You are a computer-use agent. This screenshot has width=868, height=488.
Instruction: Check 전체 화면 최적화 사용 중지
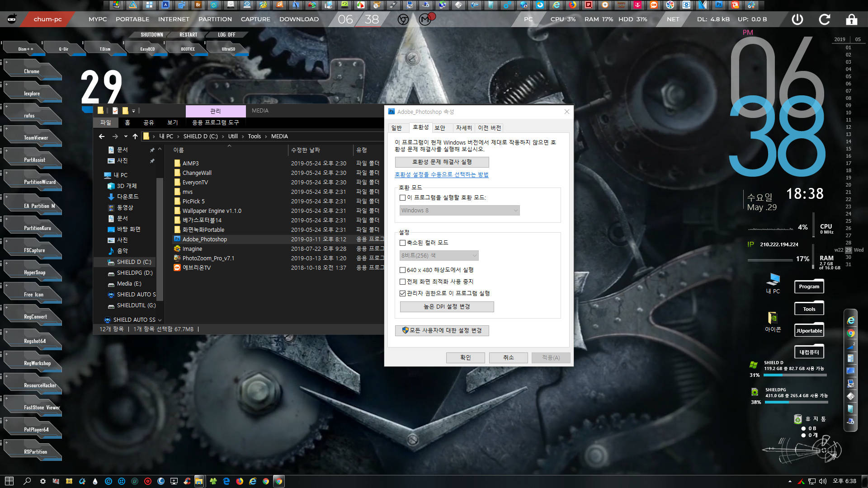(402, 282)
